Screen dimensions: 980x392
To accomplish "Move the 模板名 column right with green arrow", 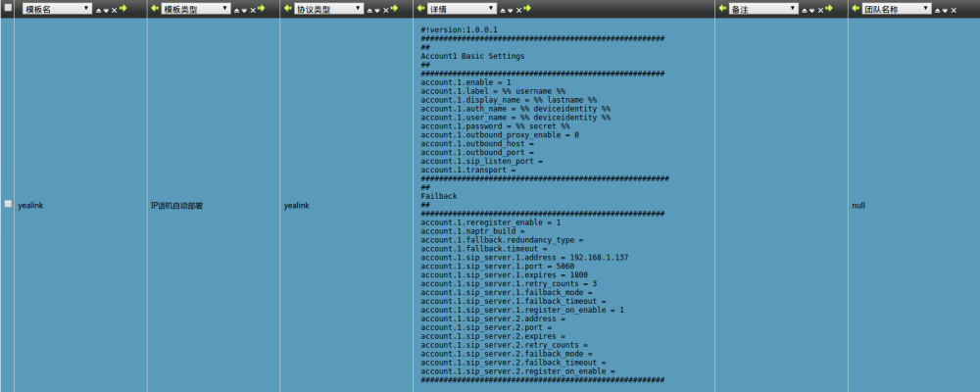I will [x=123, y=8].
